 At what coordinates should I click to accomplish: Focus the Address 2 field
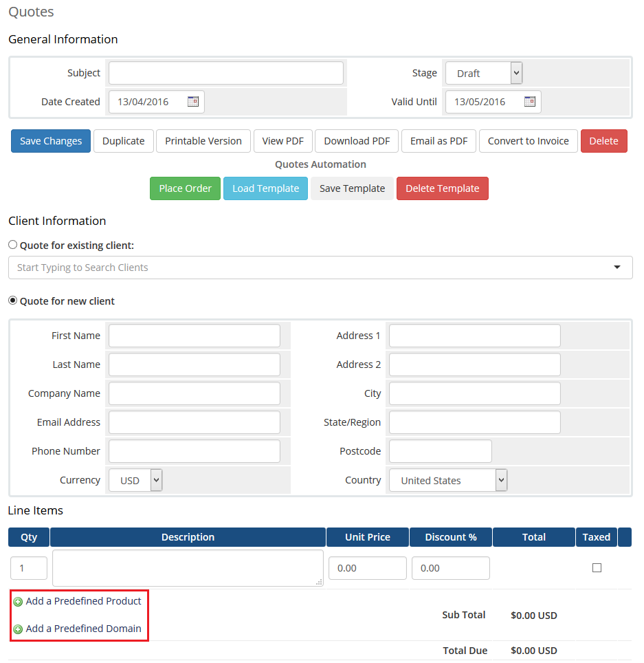pyautogui.click(x=474, y=365)
